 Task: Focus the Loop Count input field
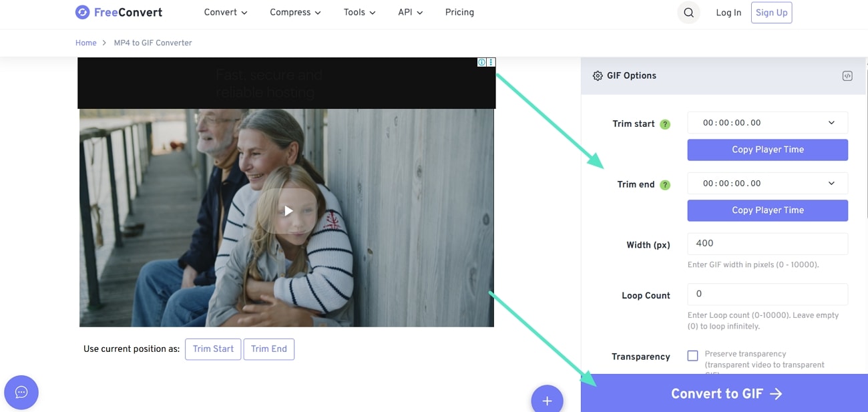(x=767, y=294)
